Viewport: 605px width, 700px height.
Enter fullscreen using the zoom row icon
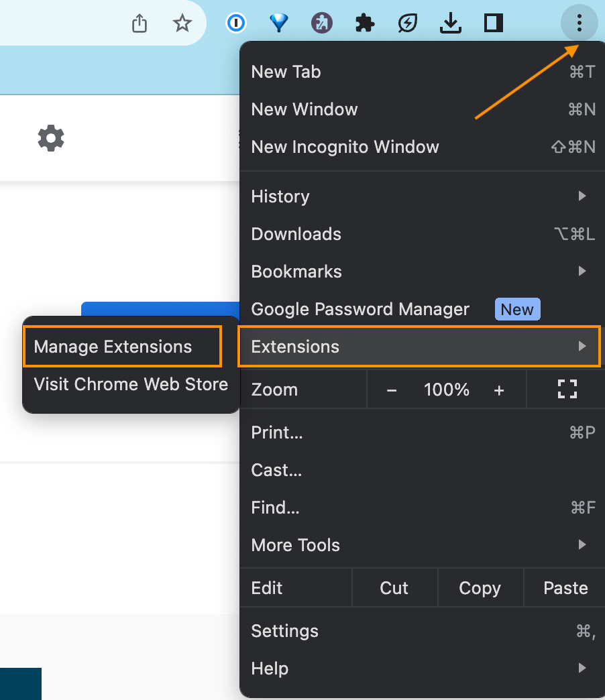point(567,390)
